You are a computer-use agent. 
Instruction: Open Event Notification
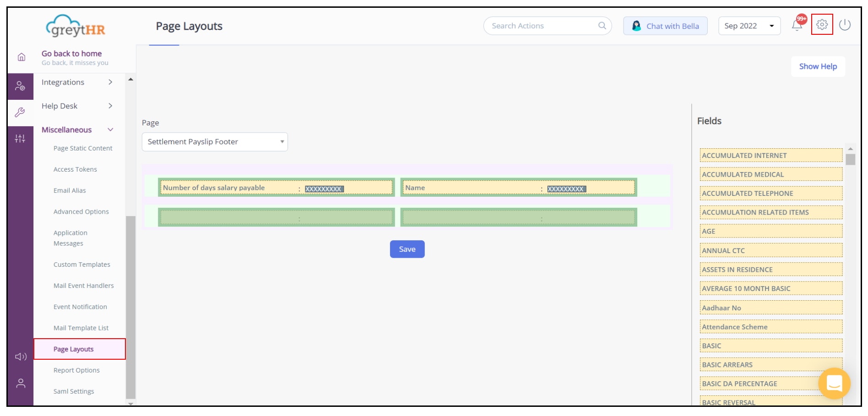pyautogui.click(x=80, y=307)
